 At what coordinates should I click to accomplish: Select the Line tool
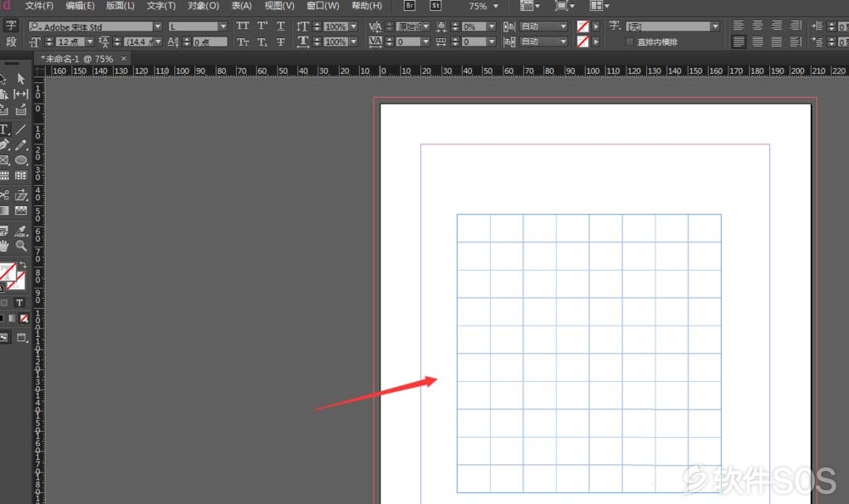pyautogui.click(x=20, y=129)
